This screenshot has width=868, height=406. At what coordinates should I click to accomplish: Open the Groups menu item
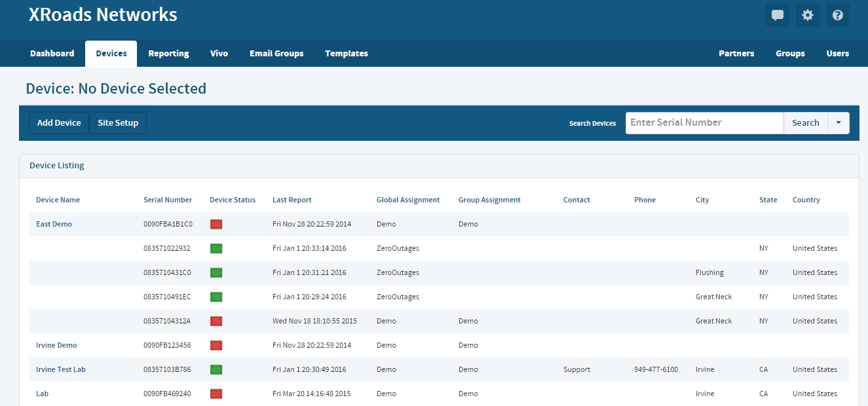click(790, 54)
